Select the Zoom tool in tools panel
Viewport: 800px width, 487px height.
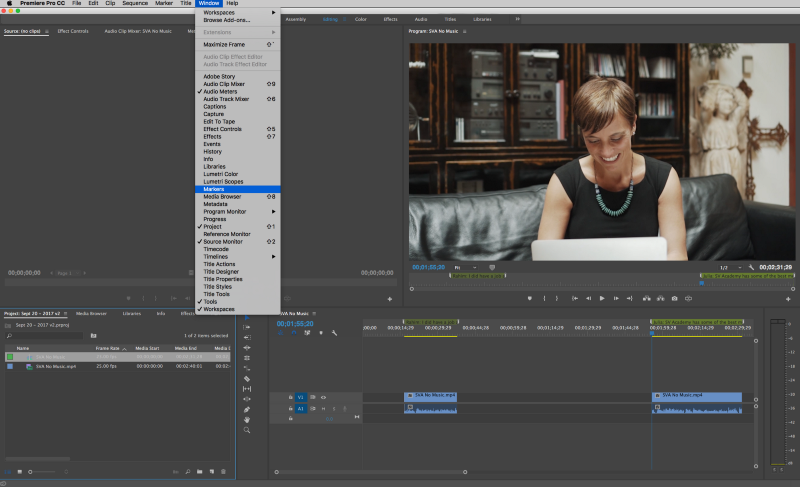click(x=247, y=430)
